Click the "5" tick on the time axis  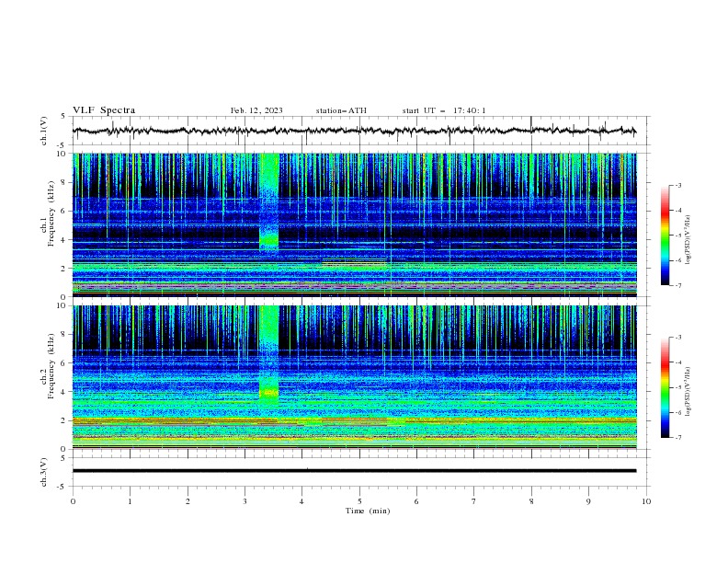click(x=359, y=501)
